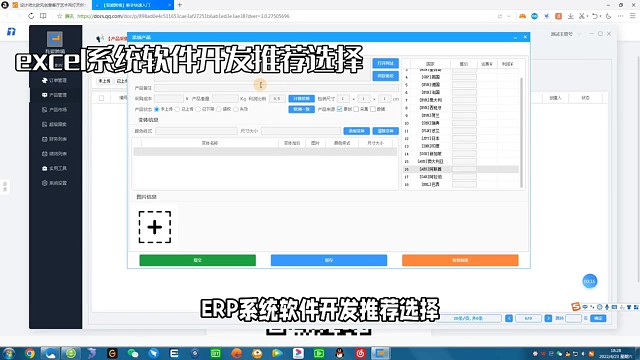
Task: Select the active blue browser tab
Action: (x=133, y=5)
